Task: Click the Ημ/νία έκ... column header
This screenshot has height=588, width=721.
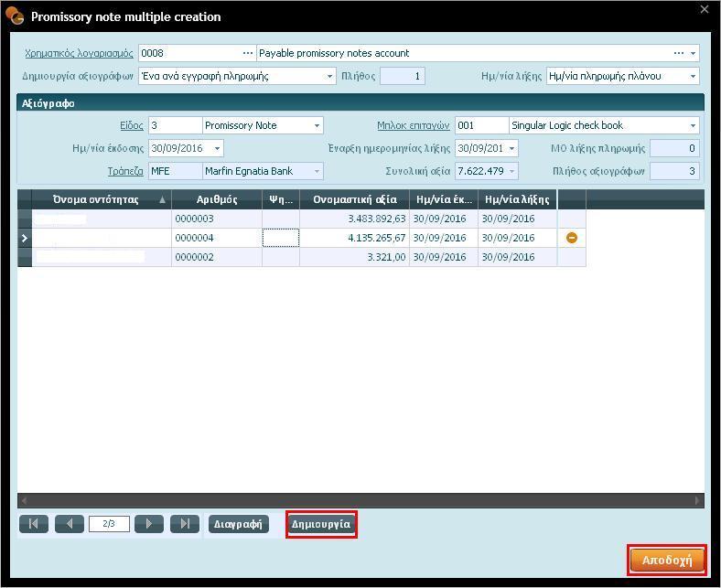Action: coord(444,199)
